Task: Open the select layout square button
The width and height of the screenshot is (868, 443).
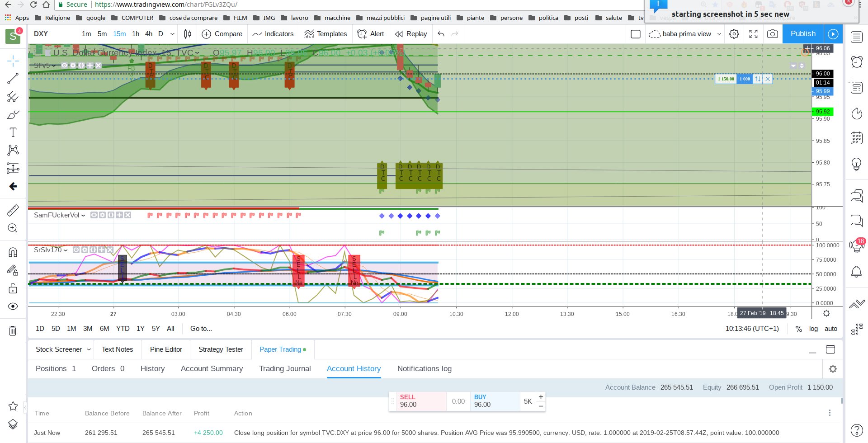Action: pyautogui.click(x=635, y=34)
